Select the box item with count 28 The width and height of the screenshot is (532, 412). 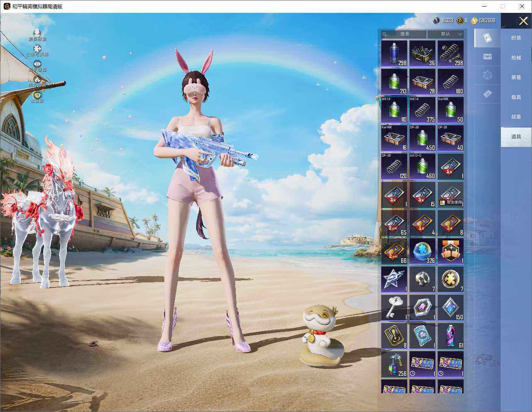click(x=422, y=82)
